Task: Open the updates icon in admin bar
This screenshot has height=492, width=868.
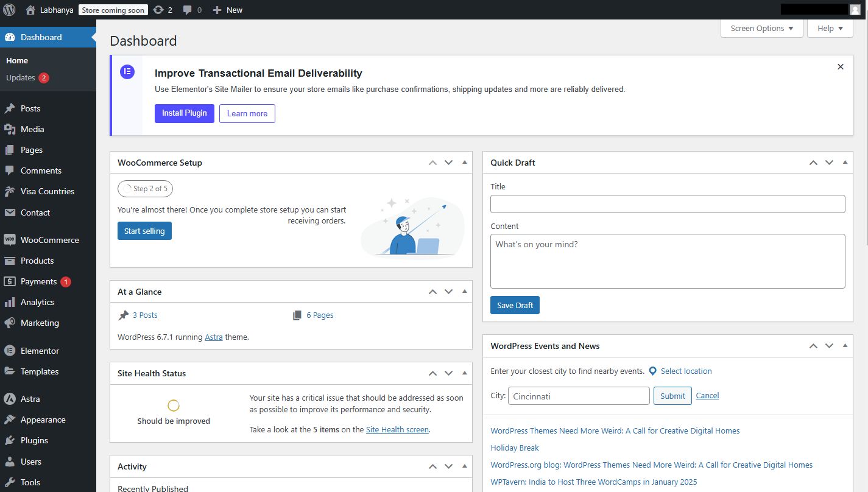Action: point(158,10)
